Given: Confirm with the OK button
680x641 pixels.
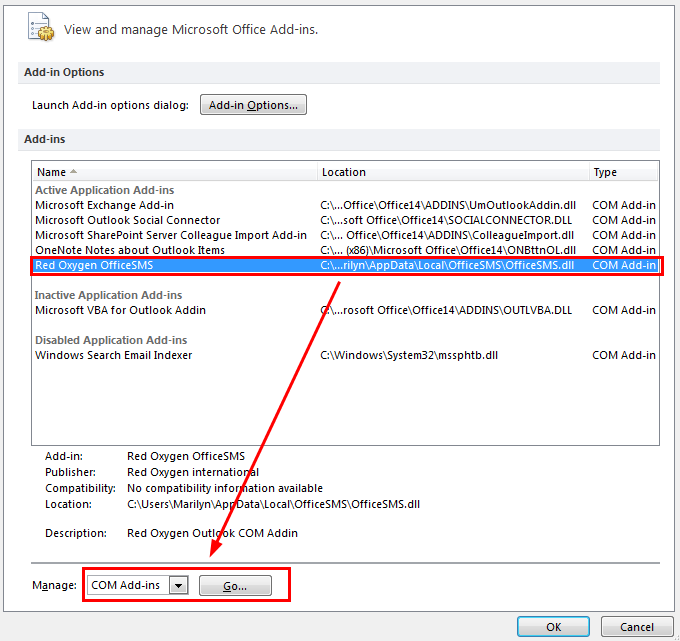Looking at the screenshot, I should (553, 627).
